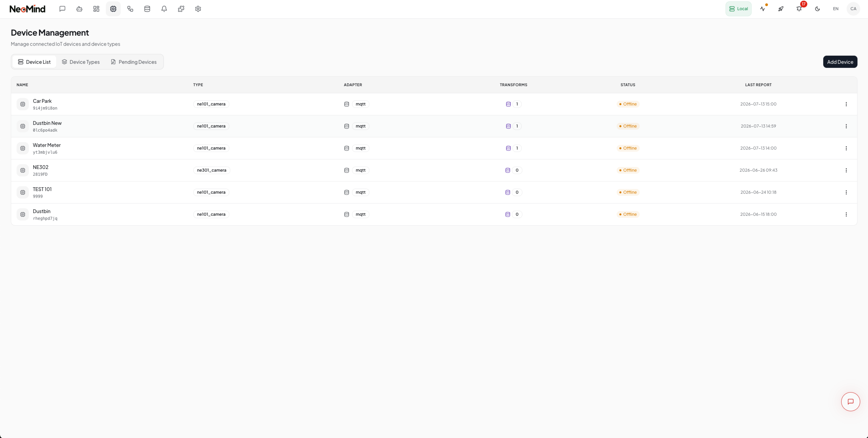
Task: Click device chip icon for Dustbin rheghpd7jq
Action: 23,214
